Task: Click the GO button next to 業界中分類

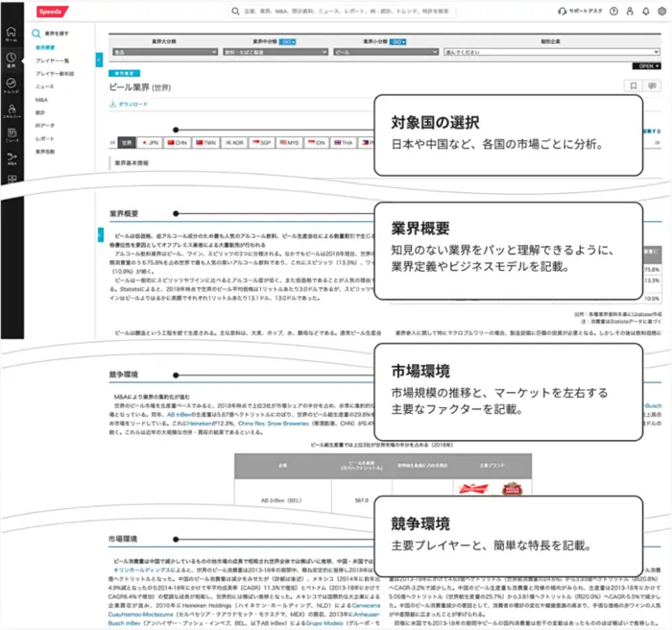Action: pos(287,41)
